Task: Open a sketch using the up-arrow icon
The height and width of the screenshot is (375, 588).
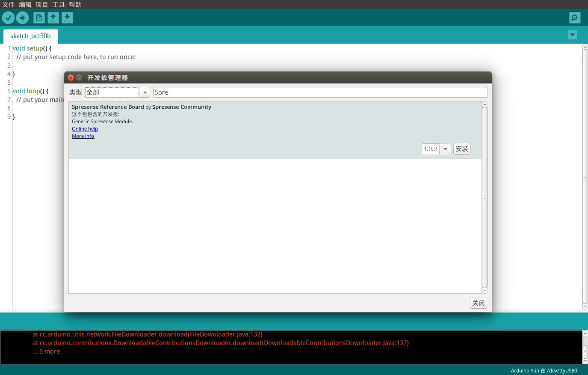Action: point(53,18)
